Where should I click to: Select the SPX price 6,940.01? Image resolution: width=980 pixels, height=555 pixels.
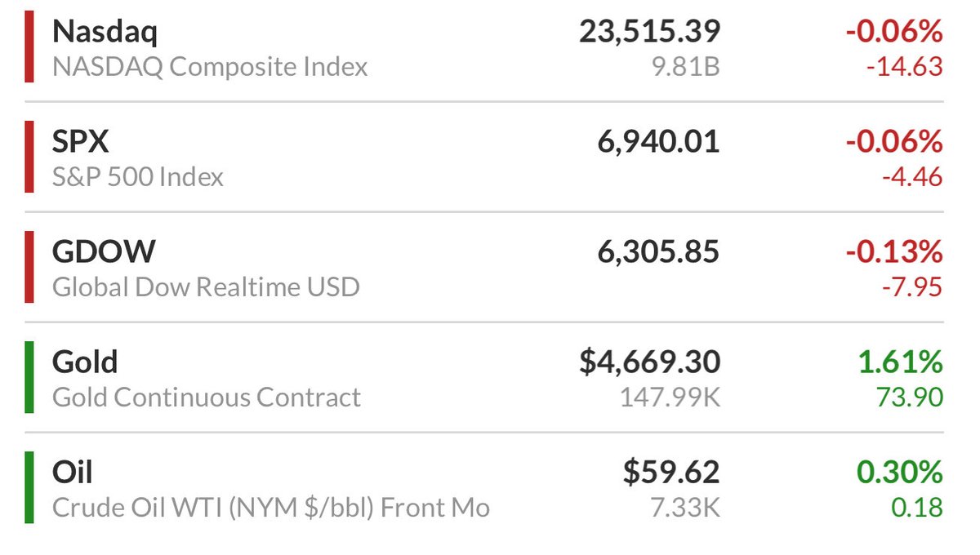pos(658,142)
